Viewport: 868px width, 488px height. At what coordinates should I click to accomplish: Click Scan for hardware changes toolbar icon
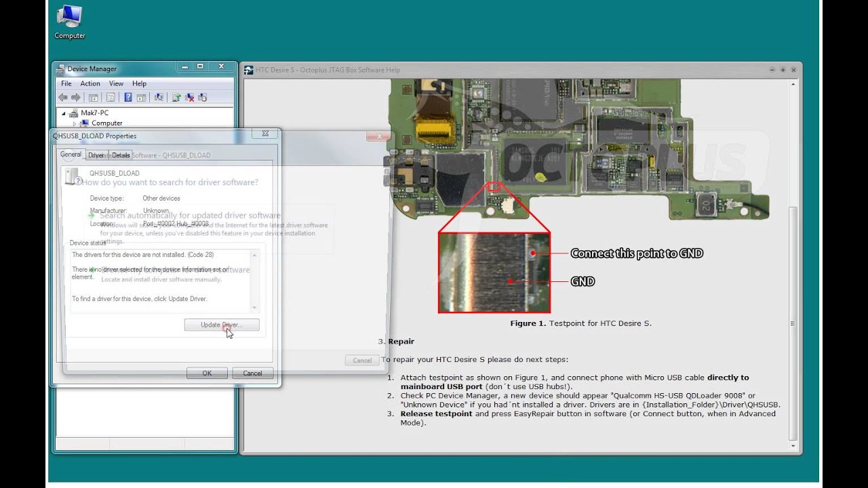(x=159, y=98)
